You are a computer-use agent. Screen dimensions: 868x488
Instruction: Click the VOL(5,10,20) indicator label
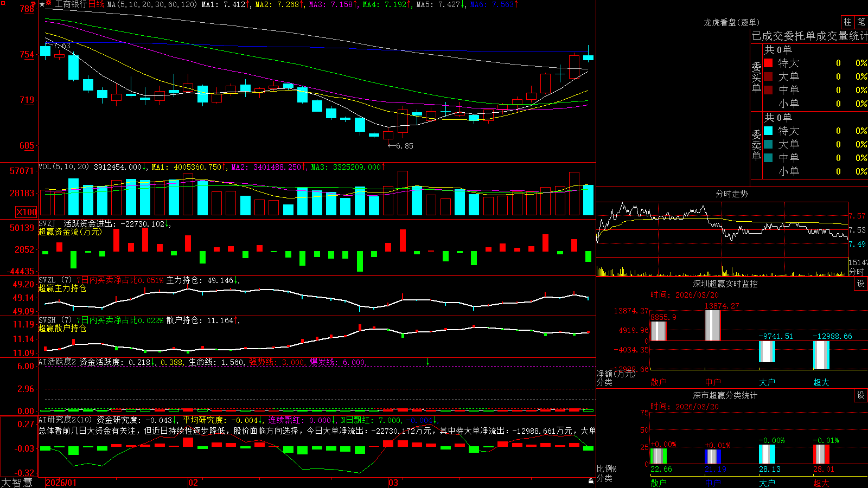pos(63,167)
